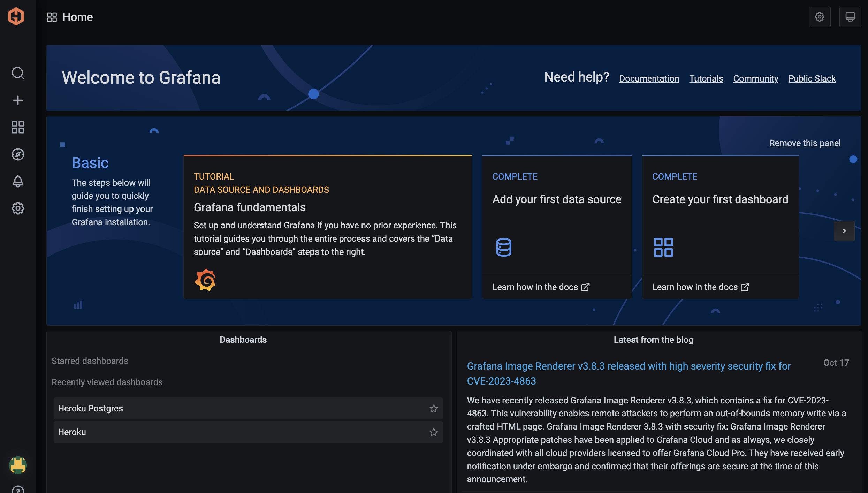Open the Documentation link

pos(649,78)
